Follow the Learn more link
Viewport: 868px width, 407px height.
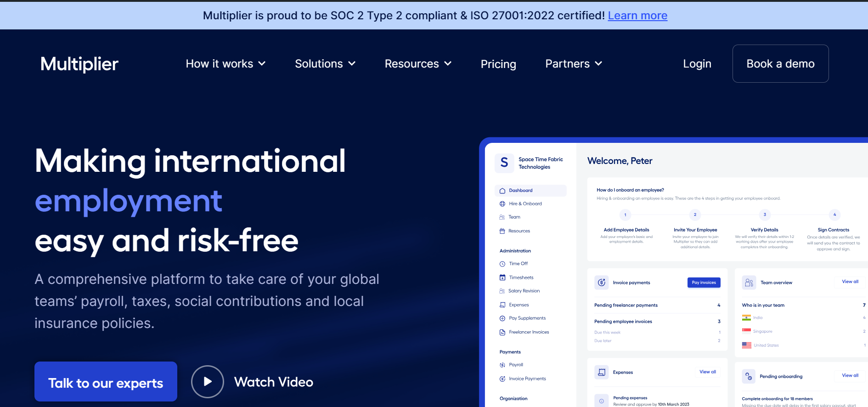637,16
